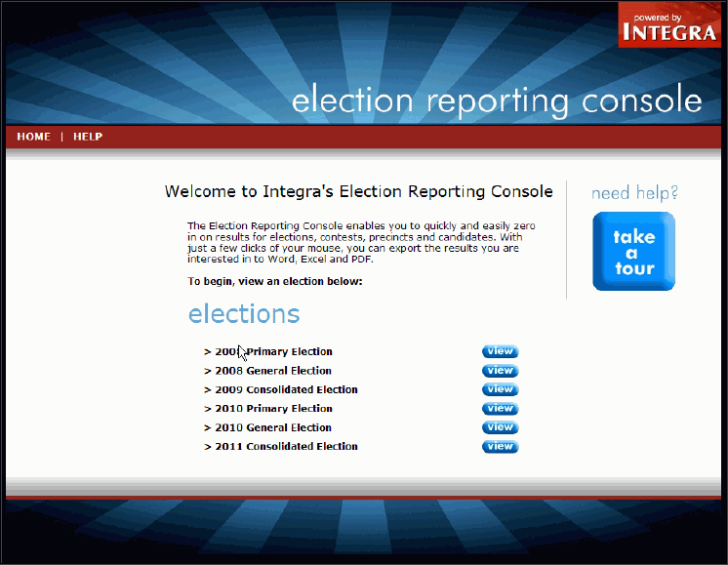
Task: Select the 2009 Consolidated Election text
Action: point(286,389)
